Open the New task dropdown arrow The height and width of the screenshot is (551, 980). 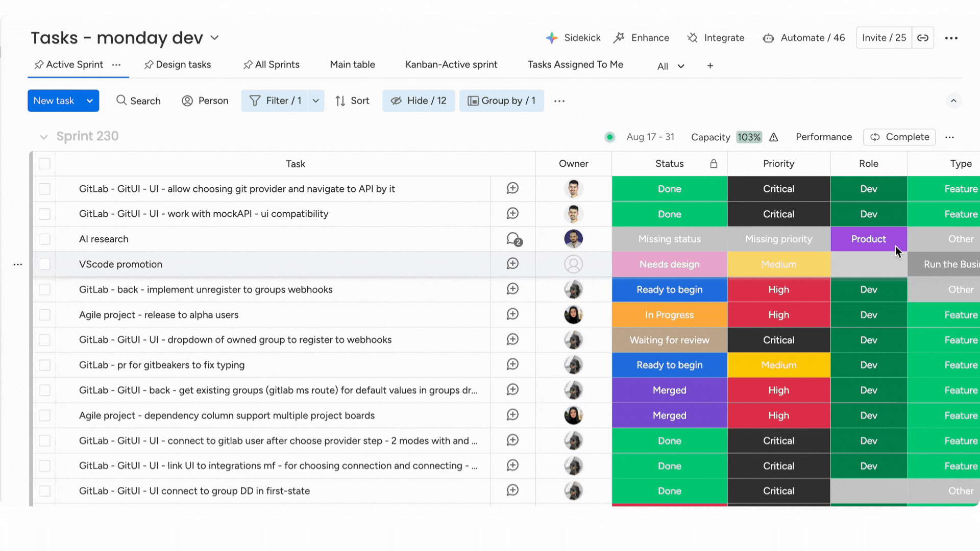(90, 101)
